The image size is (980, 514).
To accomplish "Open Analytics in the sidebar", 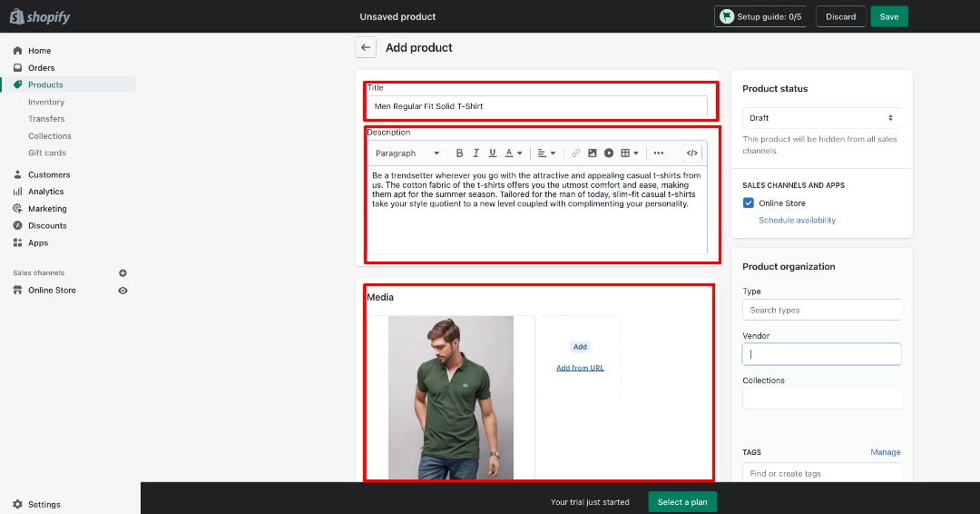I will pyautogui.click(x=45, y=192).
